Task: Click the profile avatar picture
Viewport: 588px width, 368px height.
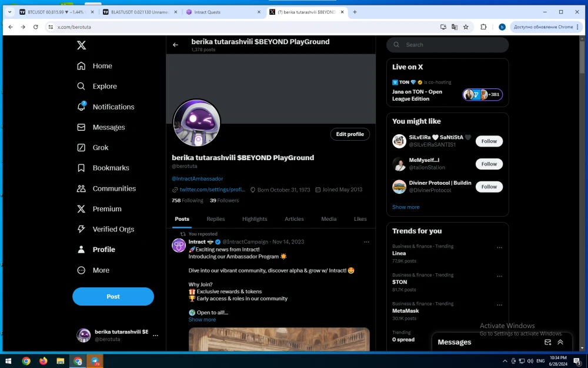Action: 196,122
